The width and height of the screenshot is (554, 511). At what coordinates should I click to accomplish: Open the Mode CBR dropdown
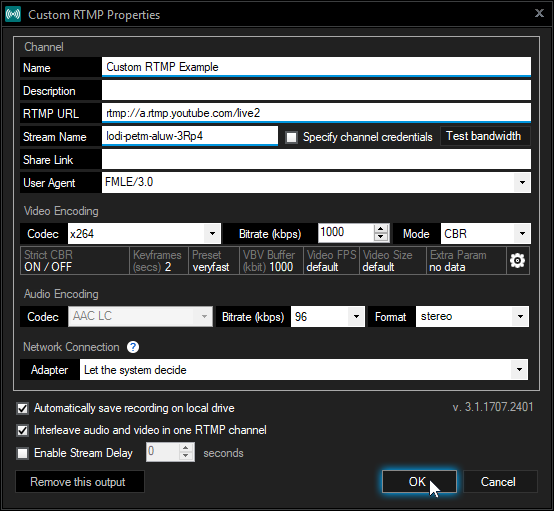click(x=522, y=234)
